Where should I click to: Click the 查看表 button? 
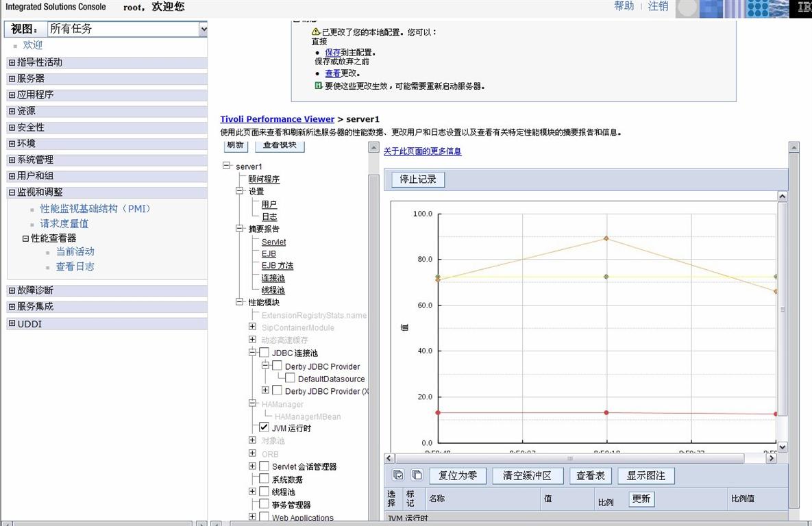pyautogui.click(x=591, y=476)
